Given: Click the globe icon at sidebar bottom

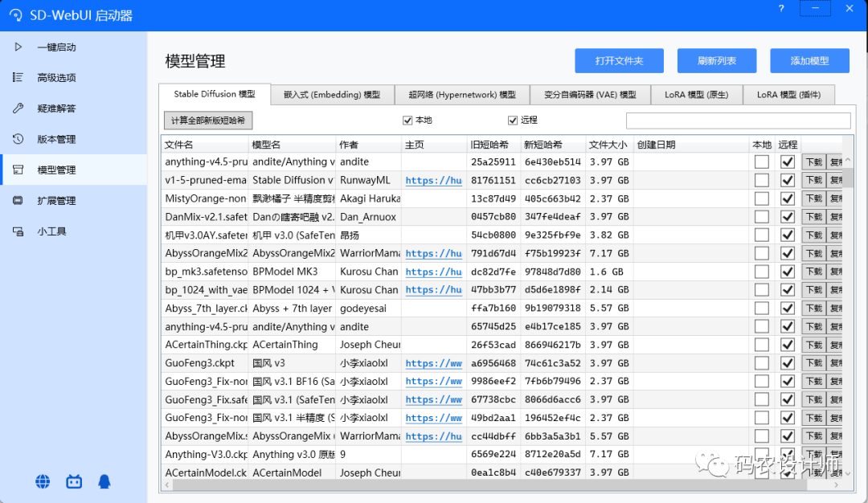Looking at the screenshot, I should (43, 481).
